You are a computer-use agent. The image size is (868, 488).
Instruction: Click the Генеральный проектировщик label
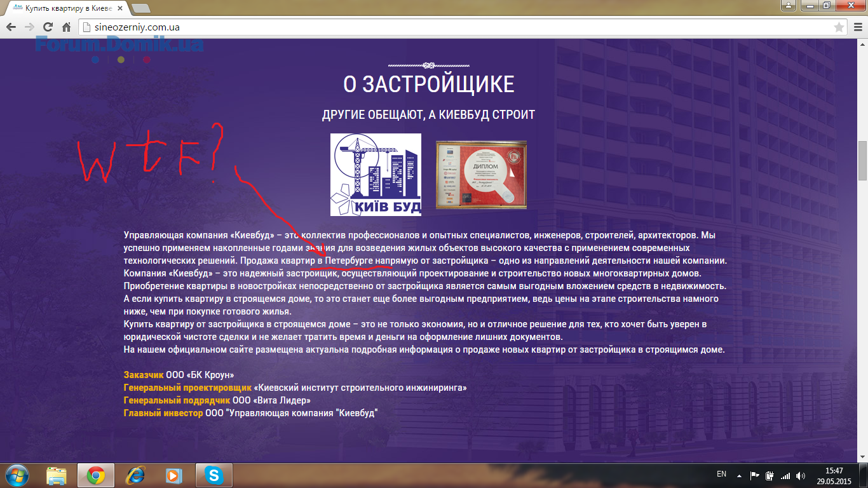[x=187, y=388]
